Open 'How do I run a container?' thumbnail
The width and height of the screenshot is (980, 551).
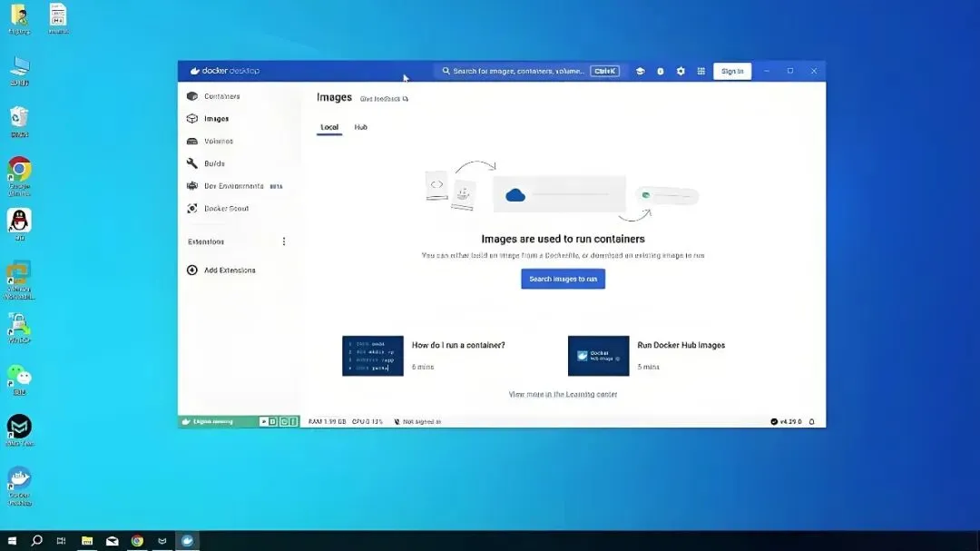pyautogui.click(x=373, y=356)
